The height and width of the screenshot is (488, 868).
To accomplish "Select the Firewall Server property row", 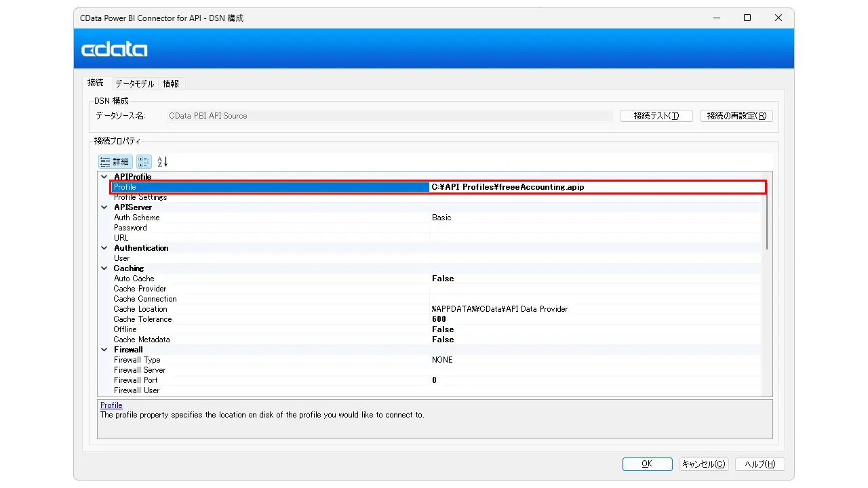I will [x=436, y=370].
